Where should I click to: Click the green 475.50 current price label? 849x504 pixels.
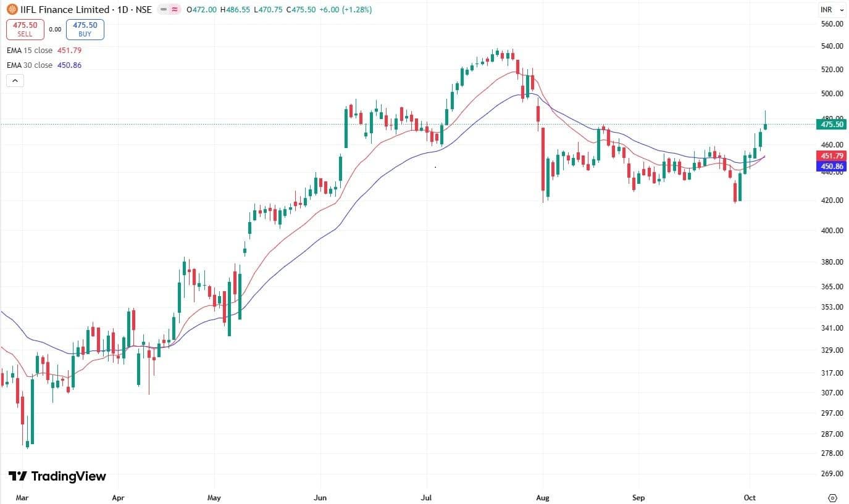[830, 124]
